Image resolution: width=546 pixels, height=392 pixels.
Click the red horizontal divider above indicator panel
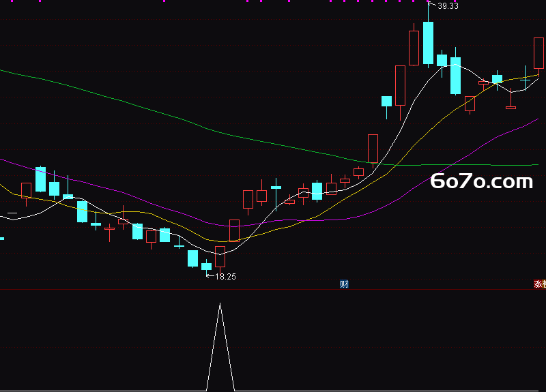273,289
